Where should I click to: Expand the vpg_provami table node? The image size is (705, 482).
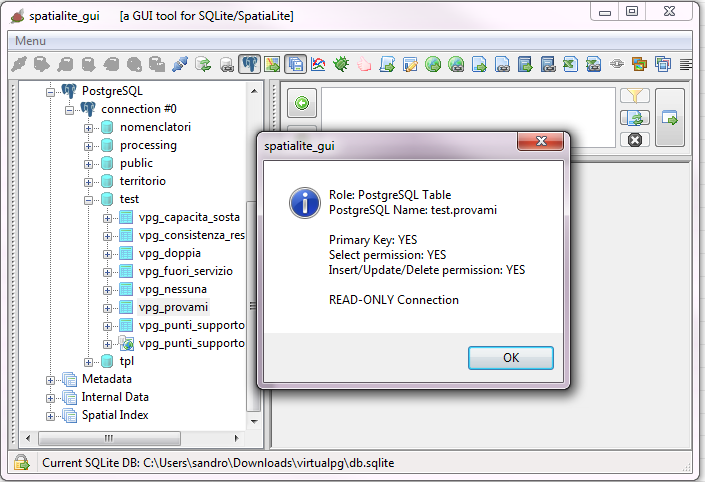[x=107, y=308]
